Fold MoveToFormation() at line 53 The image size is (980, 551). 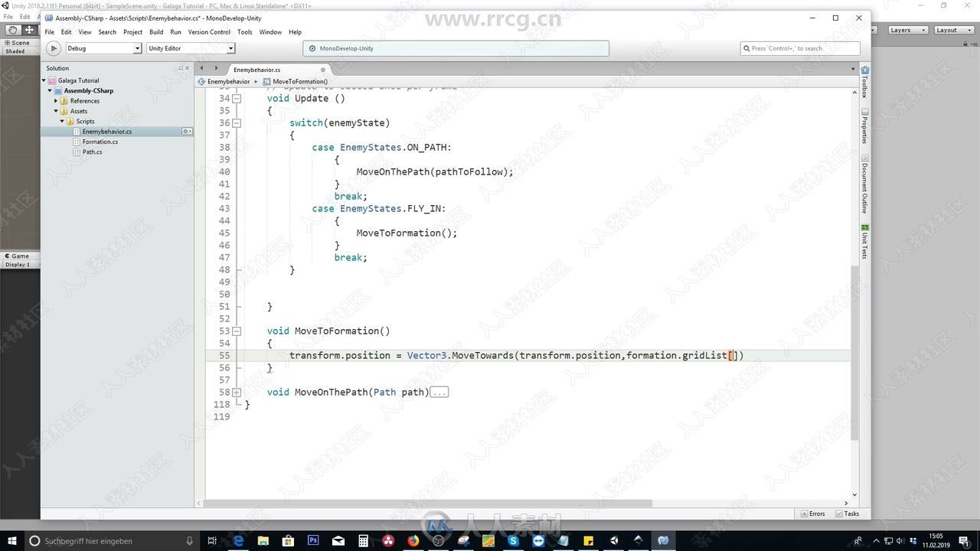pos(237,331)
